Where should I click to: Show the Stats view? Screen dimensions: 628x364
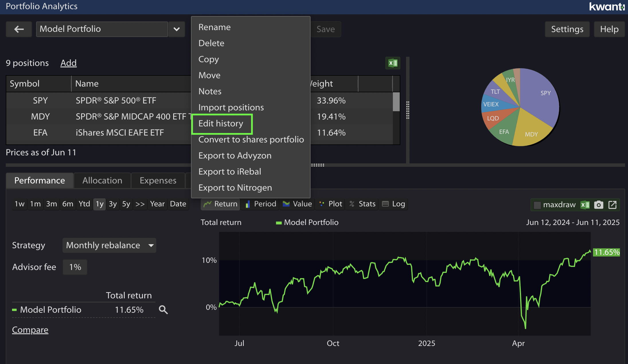point(362,204)
